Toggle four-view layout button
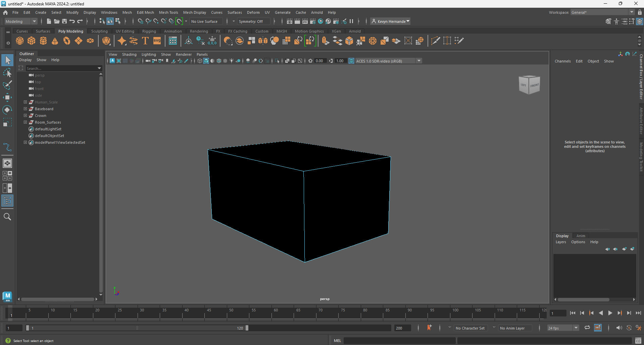The image size is (644, 345). pos(7,176)
